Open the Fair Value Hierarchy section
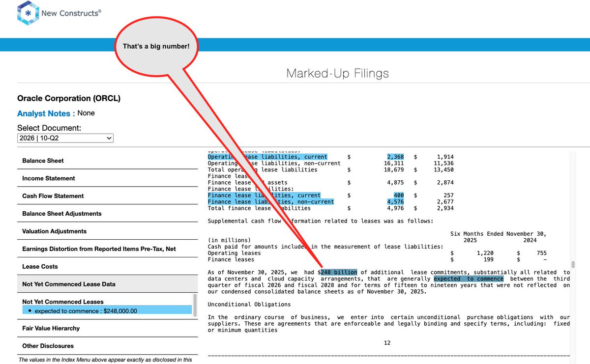 click(x=51, y=328)
